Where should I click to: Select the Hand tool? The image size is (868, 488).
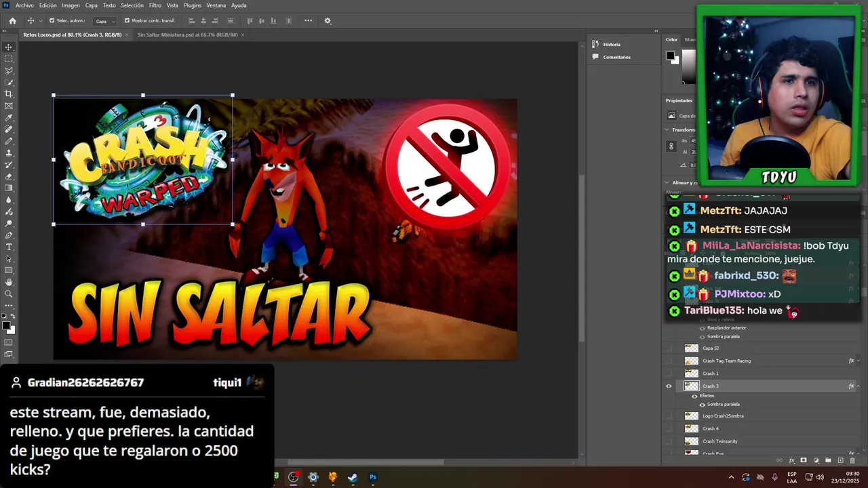click(9, 282)
